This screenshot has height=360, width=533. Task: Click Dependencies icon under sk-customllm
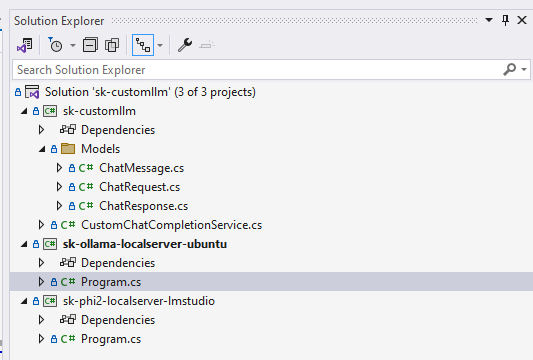[68, 130]
